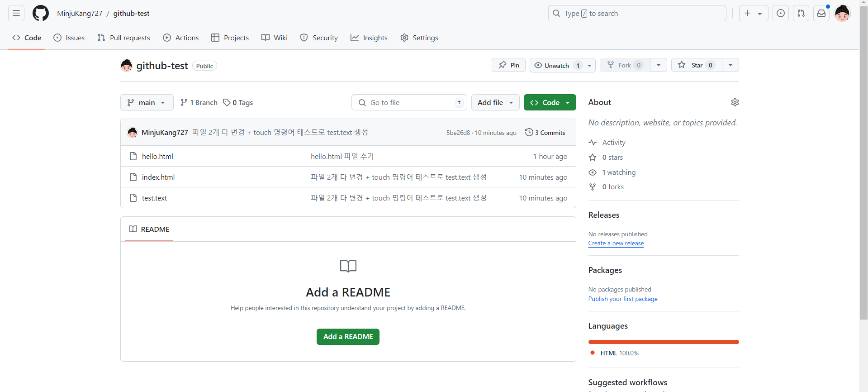Click the red HTML language bar
Image resolution: width=868 pixels, height=392 pixels.
(x=664, y=342)
